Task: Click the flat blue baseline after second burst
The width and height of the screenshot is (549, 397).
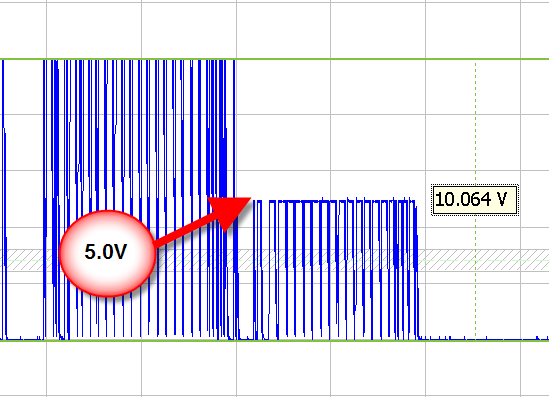Action: 483,339
